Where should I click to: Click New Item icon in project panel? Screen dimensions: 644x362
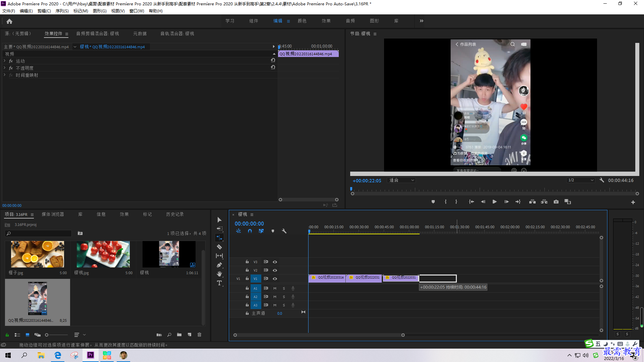(x=190, y=335)
